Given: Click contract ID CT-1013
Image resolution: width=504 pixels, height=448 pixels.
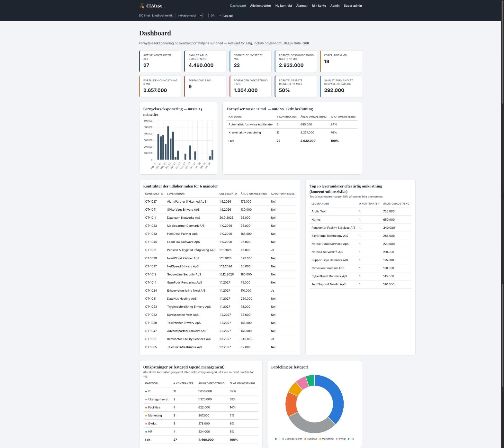Looking at the screenshot, I should tap(150, 339).
